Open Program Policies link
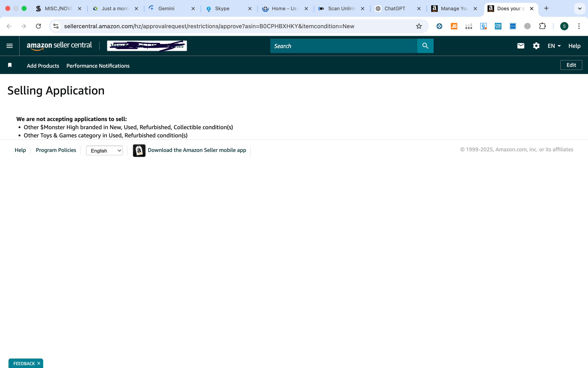588x368 pixels. [56, 150]
